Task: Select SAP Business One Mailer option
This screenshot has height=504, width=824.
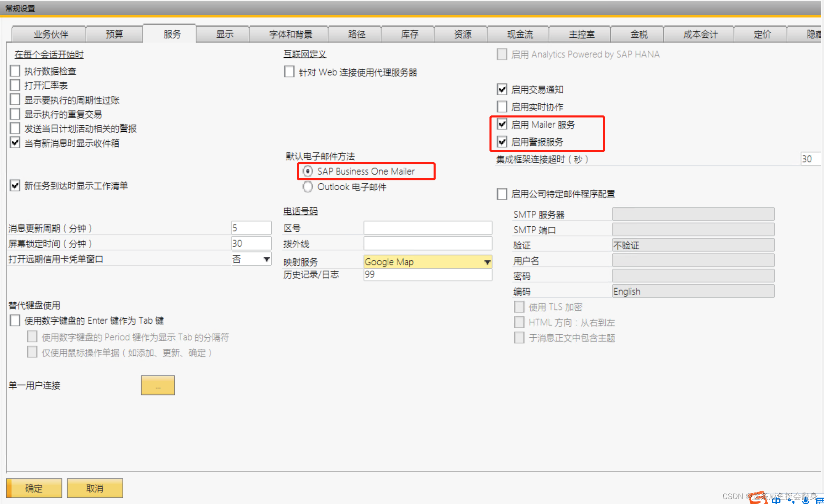Action: tap(307, 171)
